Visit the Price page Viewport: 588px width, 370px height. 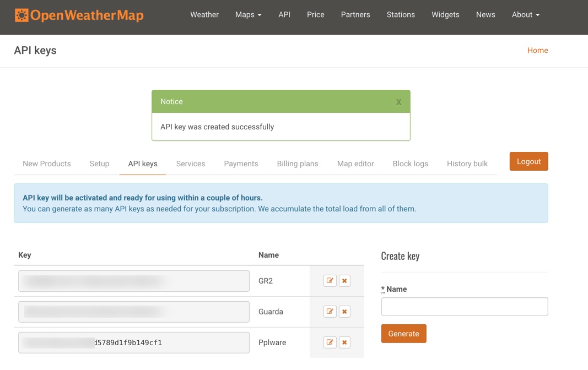[x=315, y=15]
